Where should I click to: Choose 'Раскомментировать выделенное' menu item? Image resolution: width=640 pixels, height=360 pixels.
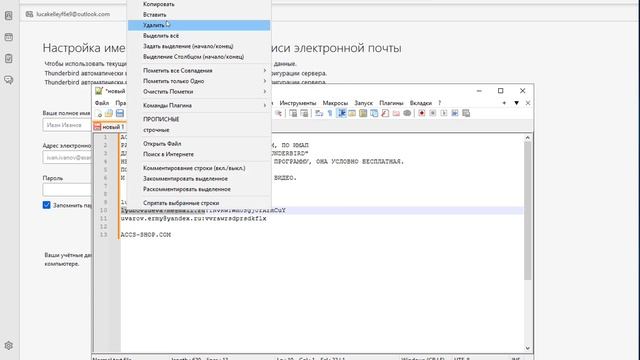(199, 189)
